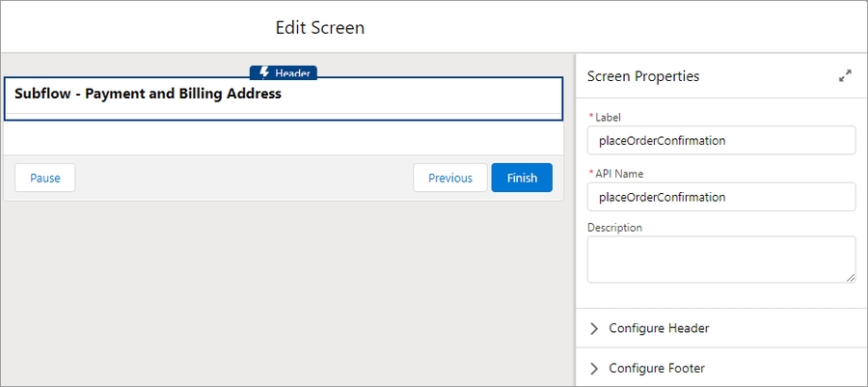Click the Edit Screen dialog title
Image resolution: width=868 pixels, height=387 pixels.
coord(320,27)
